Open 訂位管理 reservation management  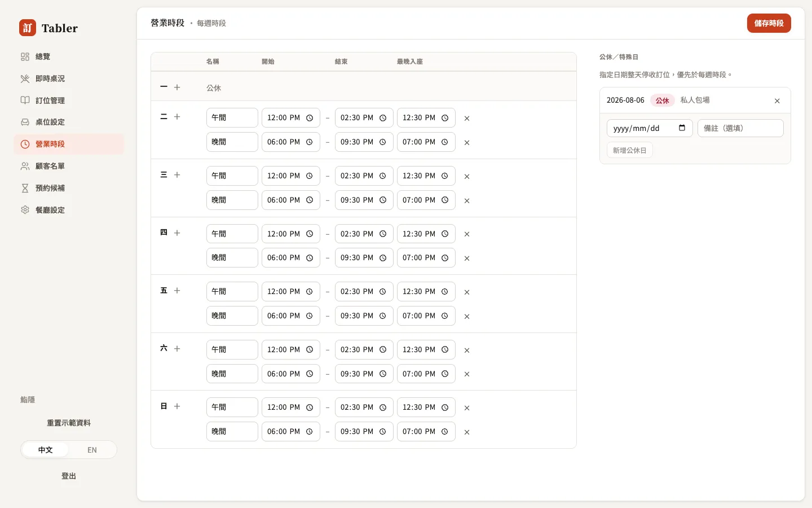click(69, 100)
